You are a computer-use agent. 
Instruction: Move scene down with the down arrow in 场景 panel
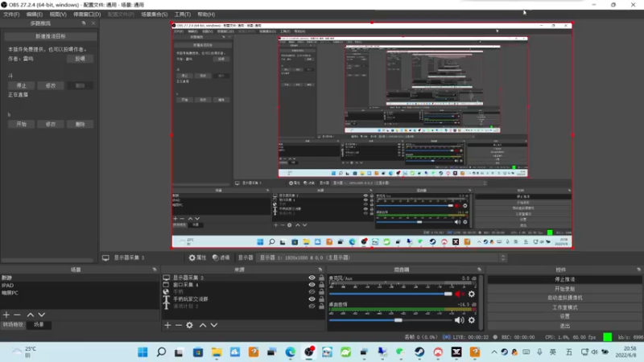click(x=42, y=315)
